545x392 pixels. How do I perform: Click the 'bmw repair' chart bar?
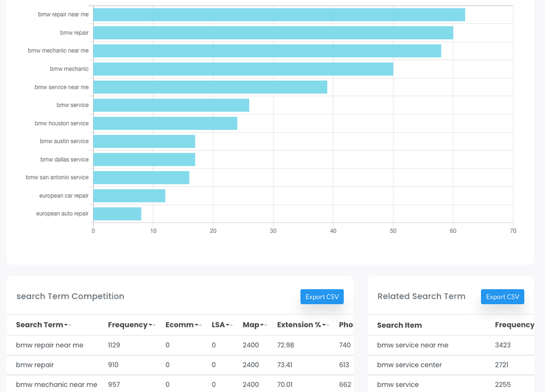pos(273,33)
